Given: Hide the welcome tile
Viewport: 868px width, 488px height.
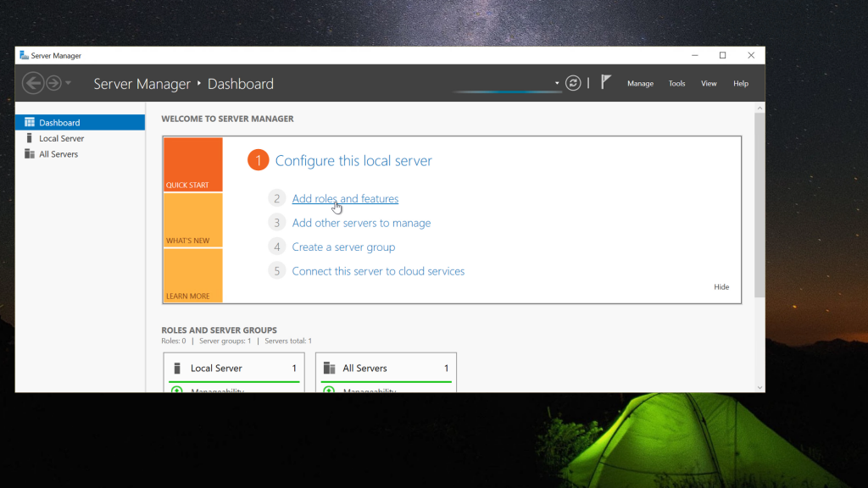Looking at the screenshot, I should click(x=721, y=286).
